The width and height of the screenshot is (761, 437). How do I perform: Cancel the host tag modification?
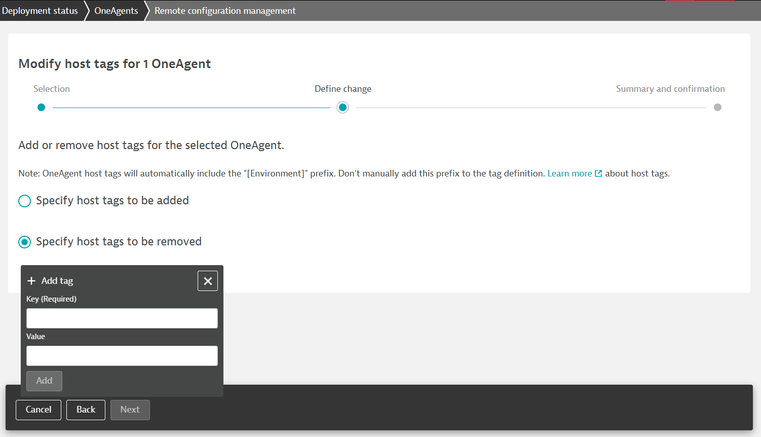point(38,410)
